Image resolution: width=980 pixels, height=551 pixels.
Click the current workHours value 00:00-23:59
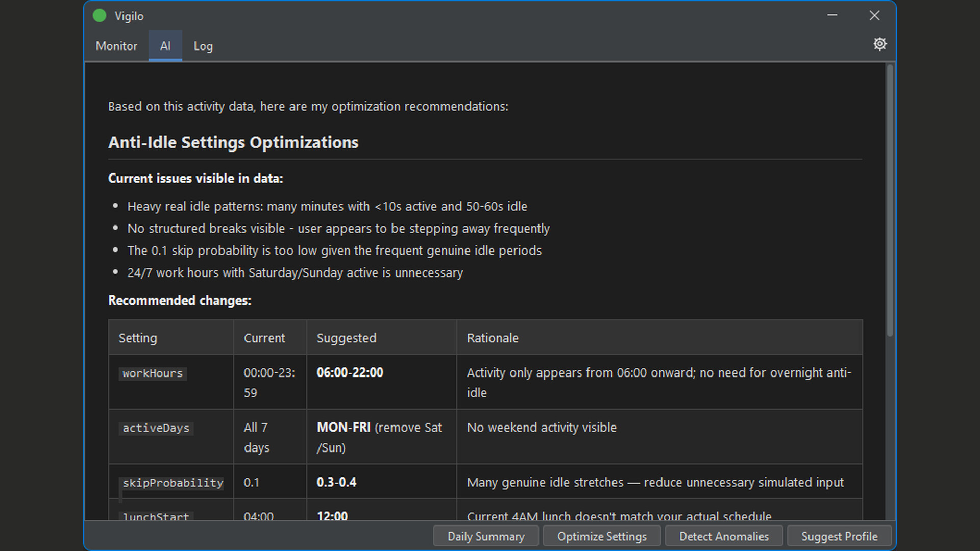pos(269,383)
